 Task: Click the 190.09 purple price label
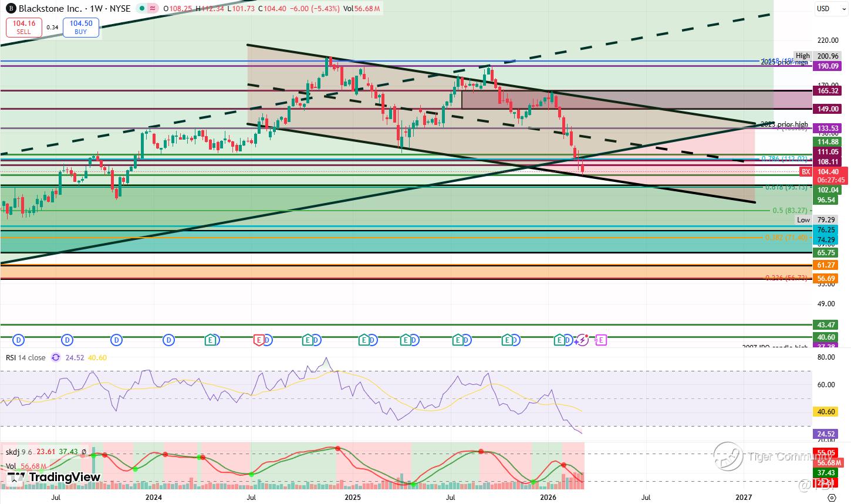pos(827,66)
